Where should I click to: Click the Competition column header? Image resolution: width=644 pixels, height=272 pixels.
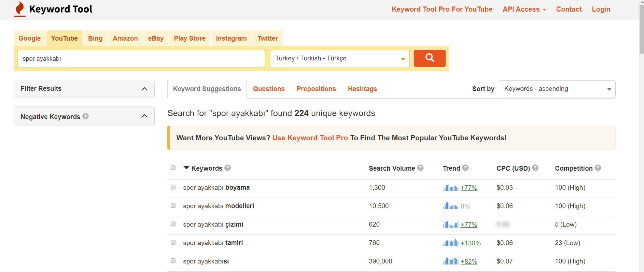pos(574,168)
